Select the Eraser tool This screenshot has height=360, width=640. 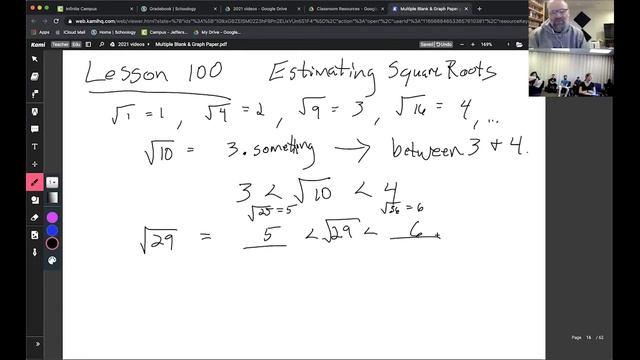tap(35, 217)
